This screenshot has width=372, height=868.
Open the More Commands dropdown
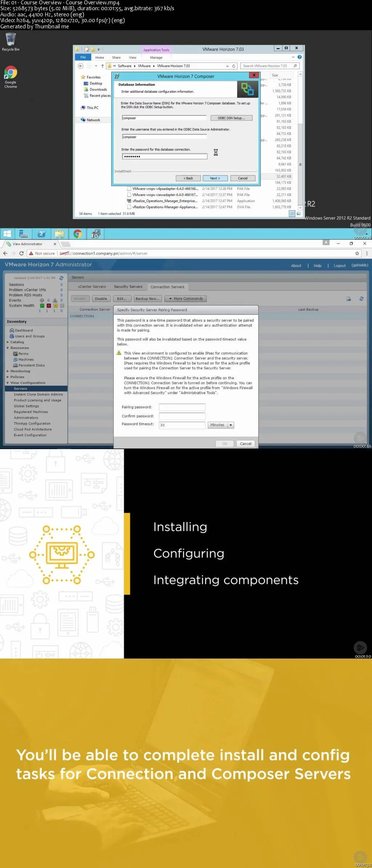[186, 299]
